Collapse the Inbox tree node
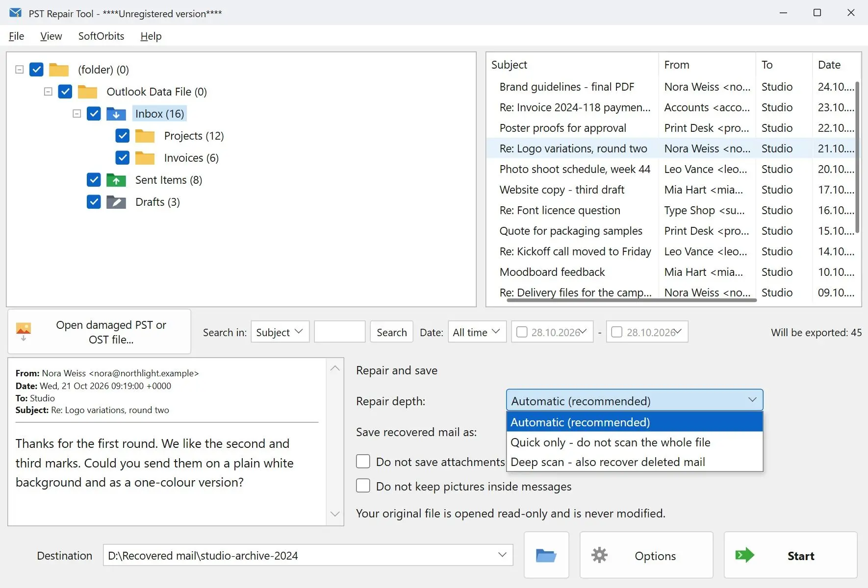 click(x=77, y=114)
